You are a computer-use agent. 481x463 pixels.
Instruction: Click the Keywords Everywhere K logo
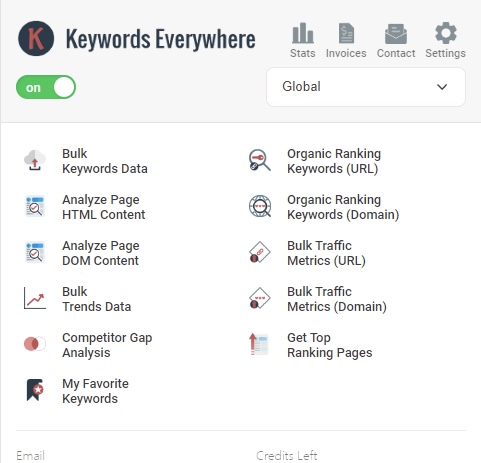pyautogui.click(x=36, y=38)
